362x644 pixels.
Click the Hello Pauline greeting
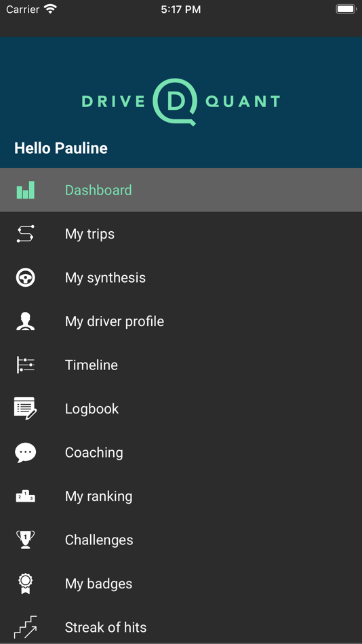pos(61,148)
